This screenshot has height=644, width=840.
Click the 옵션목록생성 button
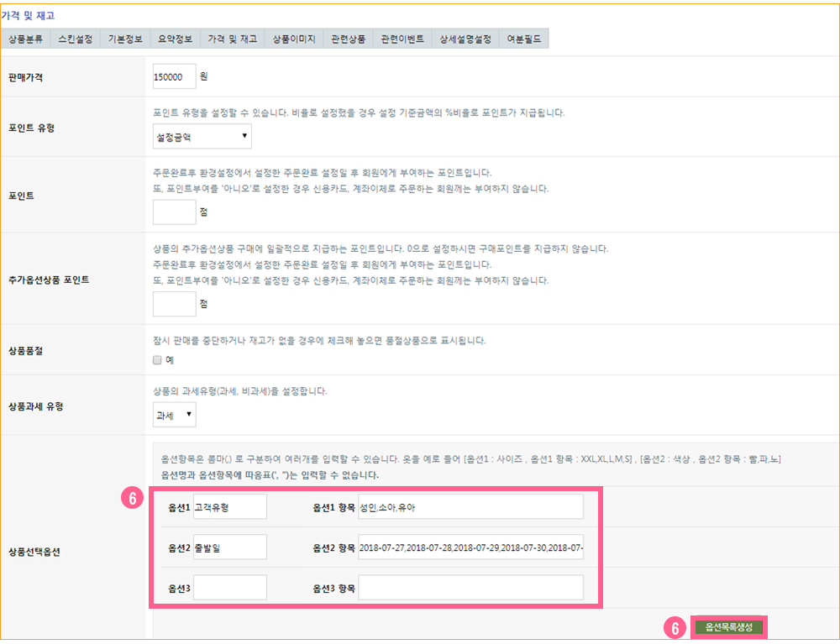coord(729,627)
